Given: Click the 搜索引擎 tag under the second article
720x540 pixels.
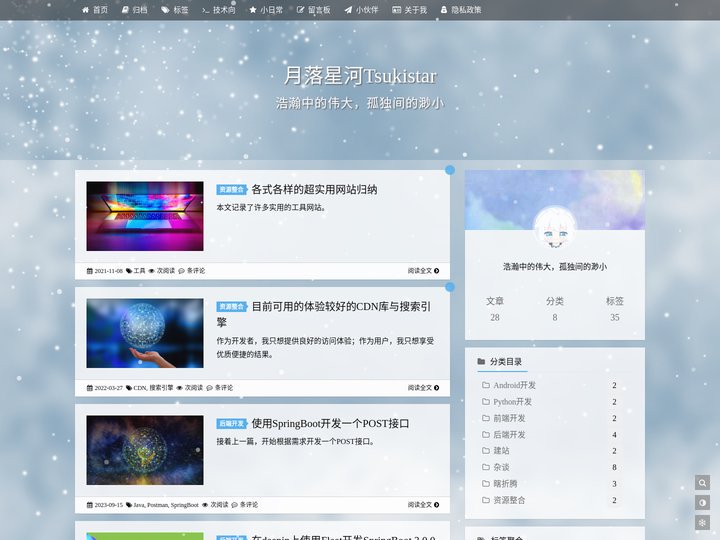Looking at the screenshot, I should pyautogui.click(x=162, y=388).
